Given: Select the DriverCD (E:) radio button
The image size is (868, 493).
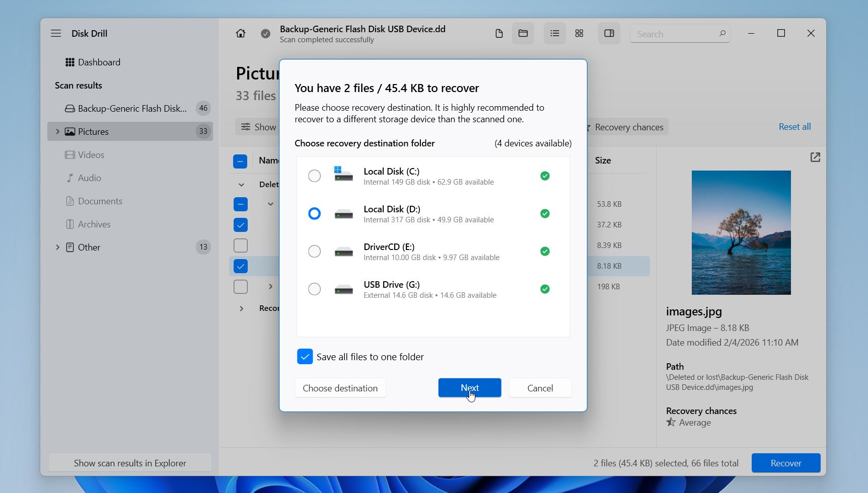Looking at the screenshot, I should [x=314, y=251].
